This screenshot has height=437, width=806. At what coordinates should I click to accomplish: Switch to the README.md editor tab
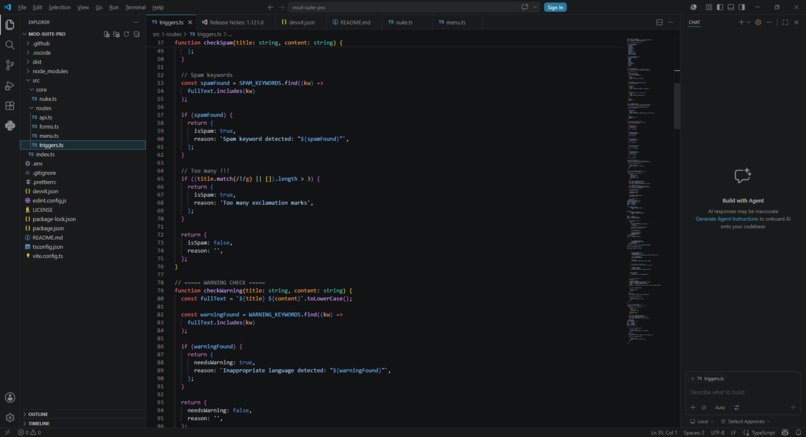(352, 23)
